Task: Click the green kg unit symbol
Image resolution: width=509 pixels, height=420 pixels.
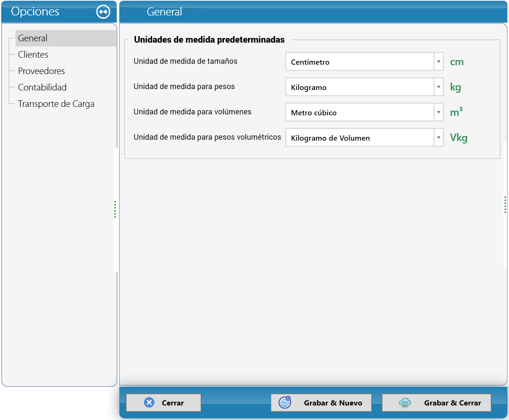Action: click(x=456, y=87)
